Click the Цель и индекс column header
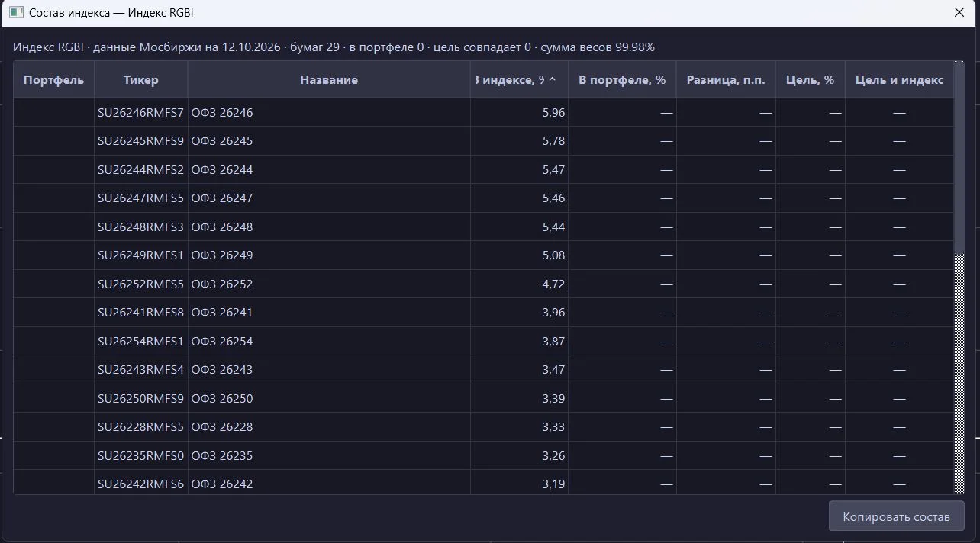 tap(899, 80)
